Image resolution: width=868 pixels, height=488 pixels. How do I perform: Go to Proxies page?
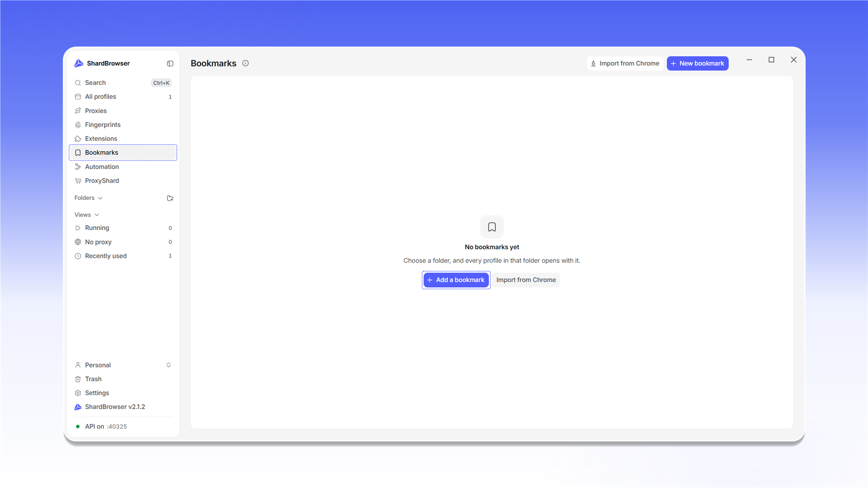click(x=123, y=111)
